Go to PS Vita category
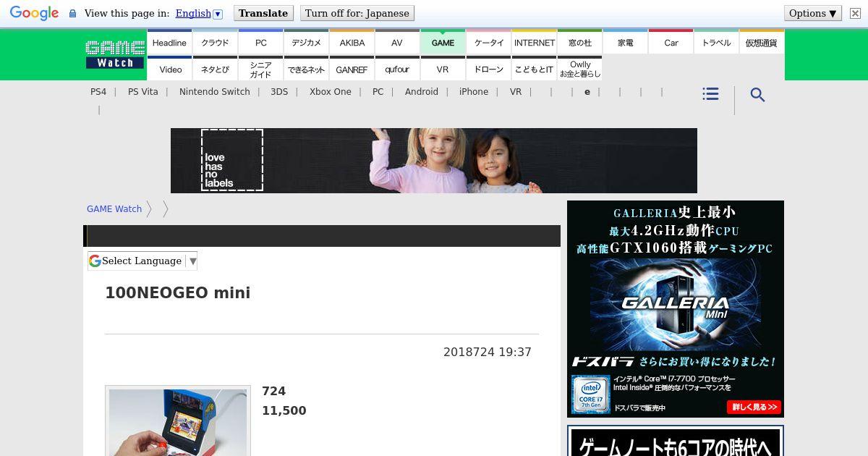 (x=143, y=92)
